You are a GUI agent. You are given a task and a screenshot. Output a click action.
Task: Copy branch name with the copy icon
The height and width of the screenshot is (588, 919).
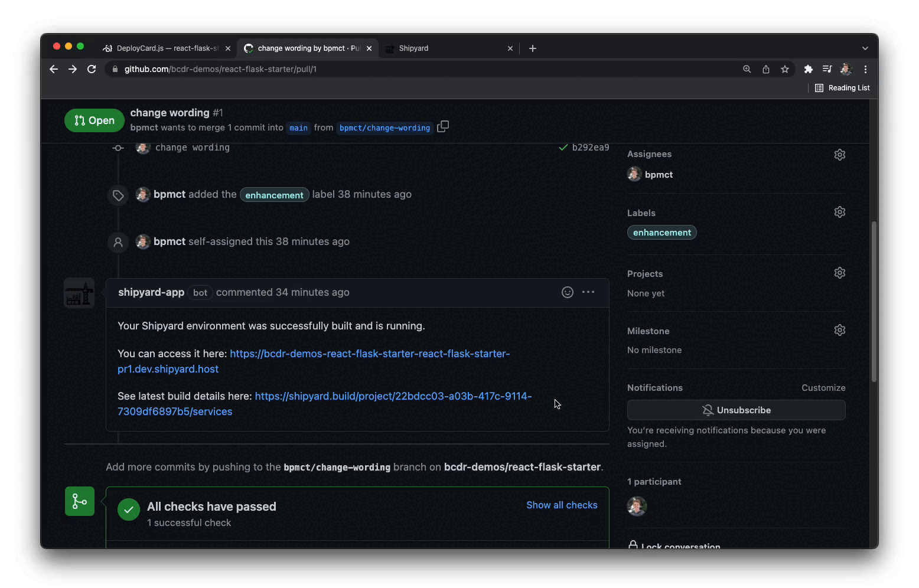[x=443, y=126]
